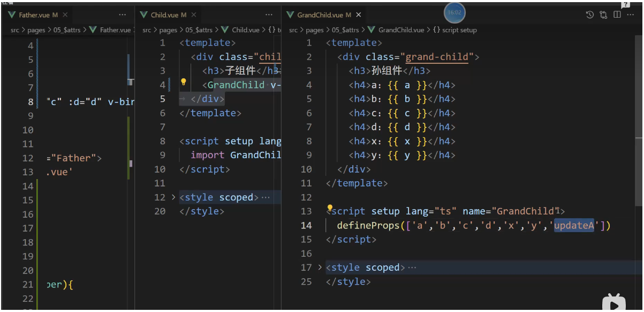This screenshot has height=312, width=644.
Task: Open the compare changes icon in GrandChild editor
Action: point(604,15)
